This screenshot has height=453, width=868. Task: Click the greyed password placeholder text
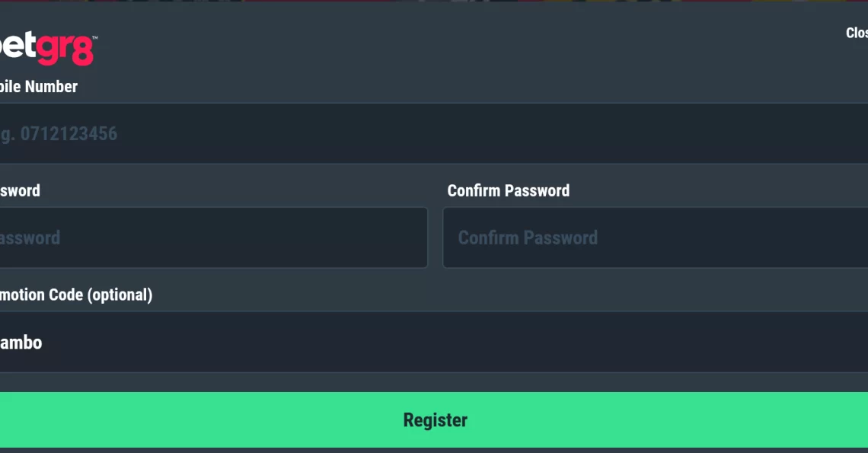tap(30, 238)
